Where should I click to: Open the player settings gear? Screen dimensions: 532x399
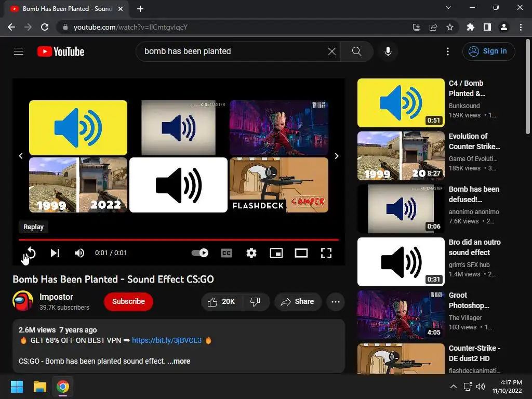click(x=251, y=253)
